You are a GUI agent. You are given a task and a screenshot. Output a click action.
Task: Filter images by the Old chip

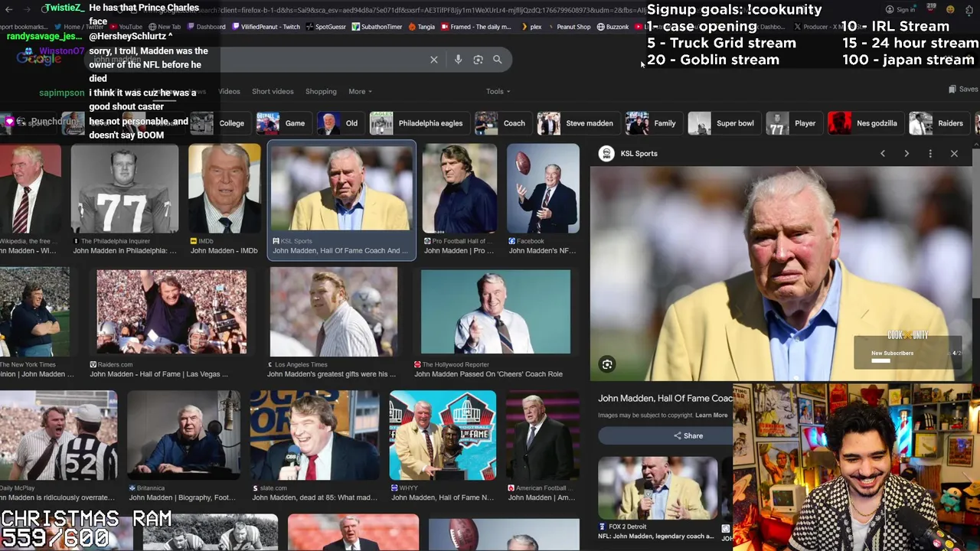pyautogui.click(x=340, y=123)
